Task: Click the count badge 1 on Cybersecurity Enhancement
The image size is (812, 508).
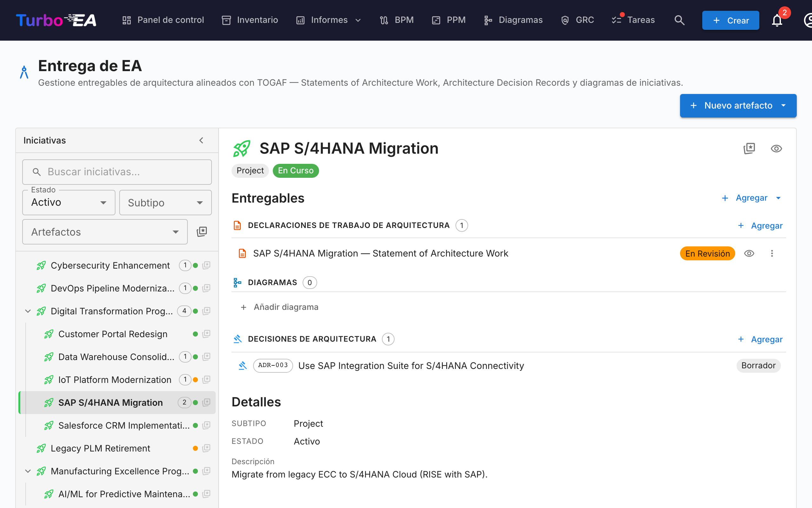Action: (185, 265)
